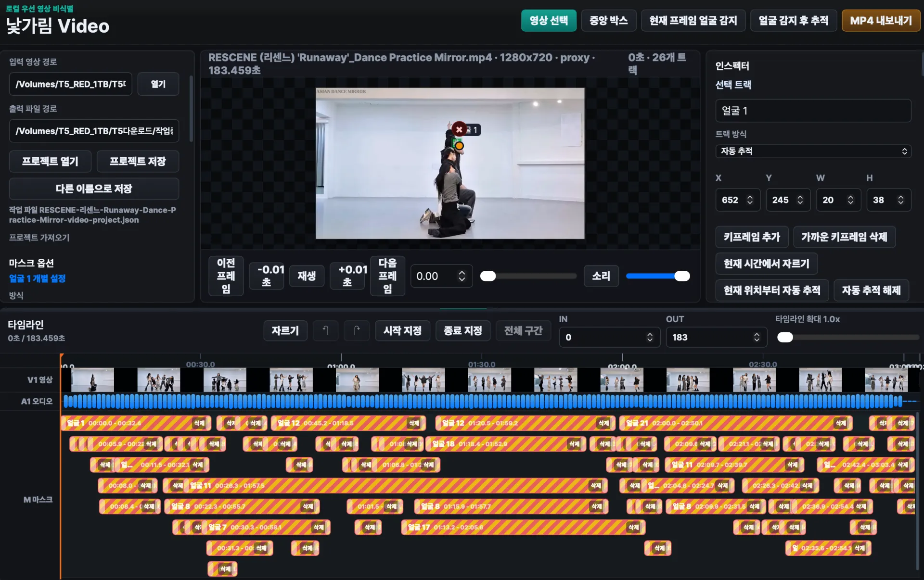
Task: Click the W value stepper arrows
Action: tap(850, 200)
